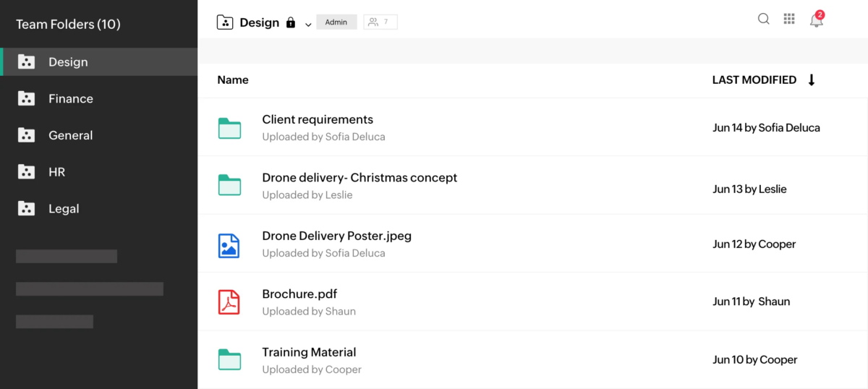868x389 pixels.
Task: Sort by the Name column header
Action: 233,80
